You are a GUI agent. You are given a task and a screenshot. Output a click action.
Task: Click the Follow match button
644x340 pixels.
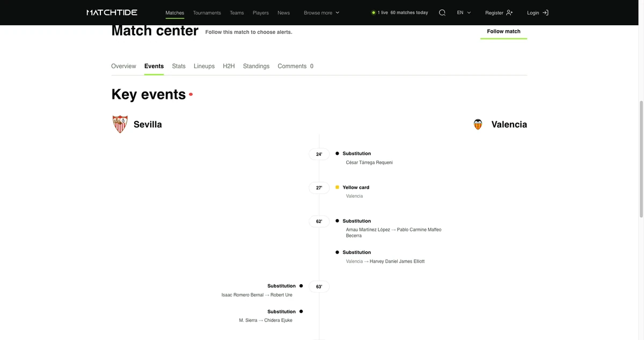503,31
